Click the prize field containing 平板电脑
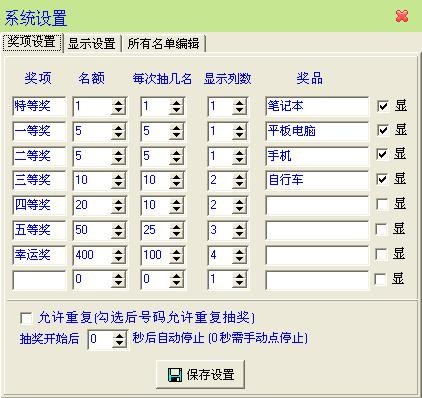 click(x=317, y=131)
